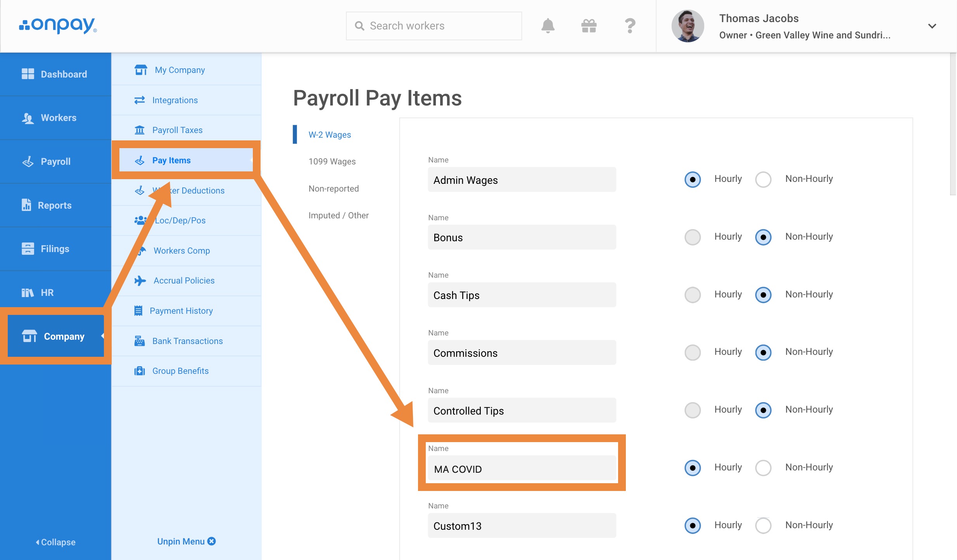Collapse the left sidebar

click(x=55, y=542)
